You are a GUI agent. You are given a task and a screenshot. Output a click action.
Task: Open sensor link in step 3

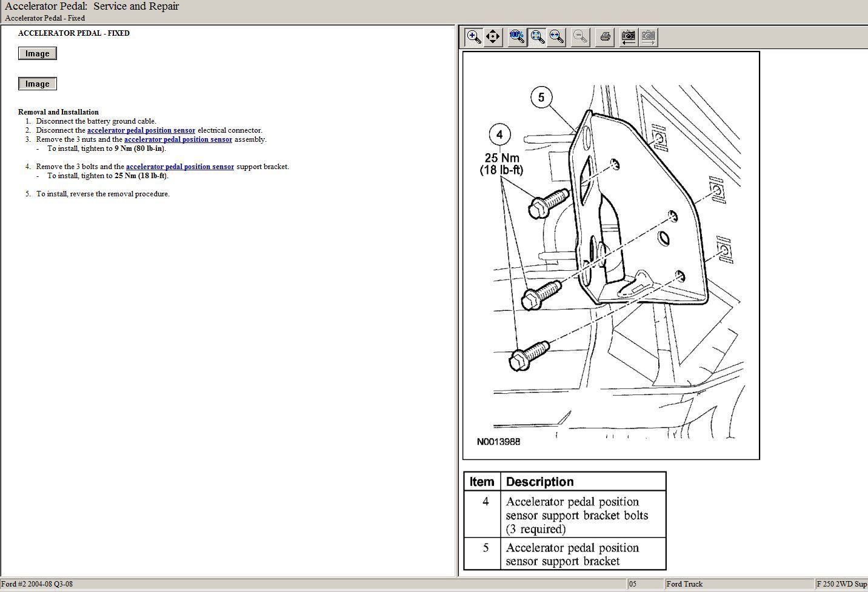178,139
